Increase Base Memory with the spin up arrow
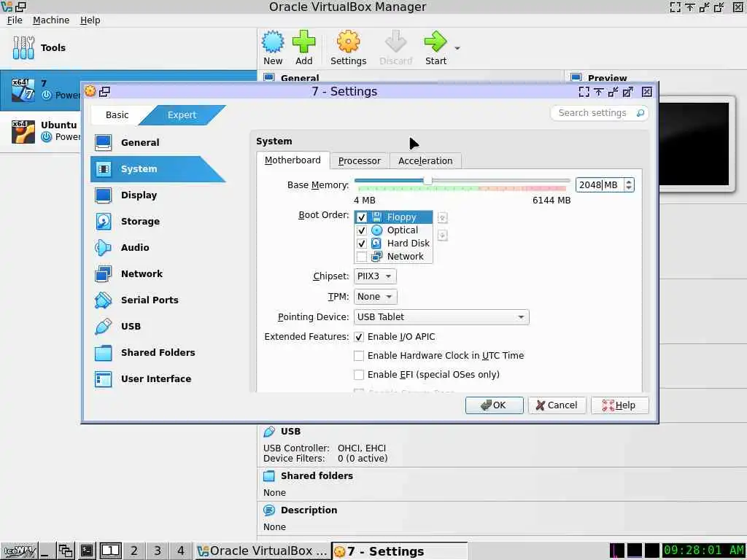 coord(629,182)
